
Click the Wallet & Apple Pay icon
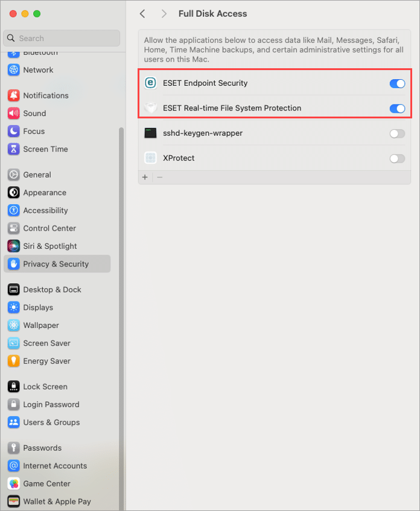tap(14, 501)
